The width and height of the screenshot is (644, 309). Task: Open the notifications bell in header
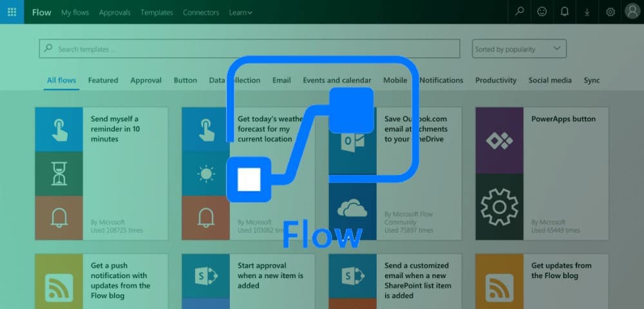[565, 12]
